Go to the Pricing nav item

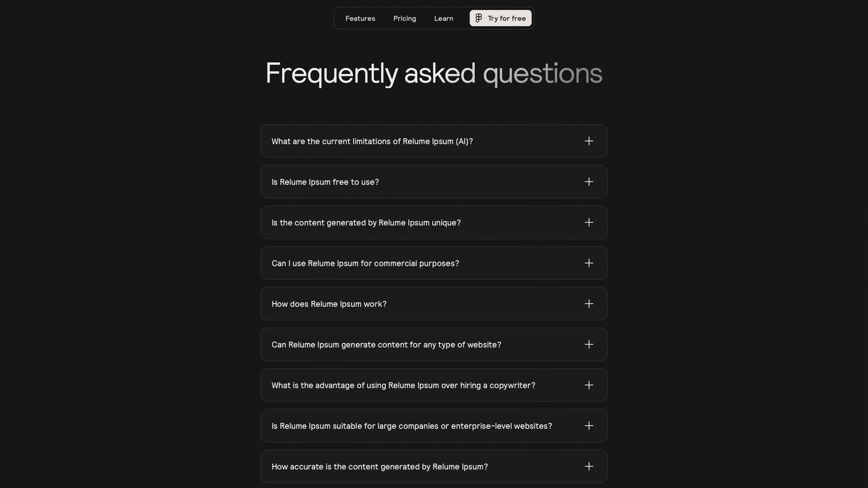point(405,18)
